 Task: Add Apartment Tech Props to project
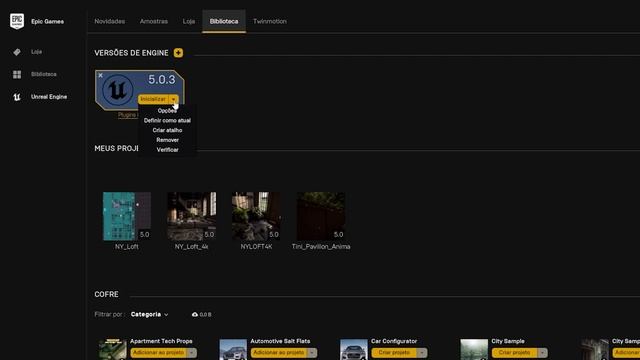159,353
